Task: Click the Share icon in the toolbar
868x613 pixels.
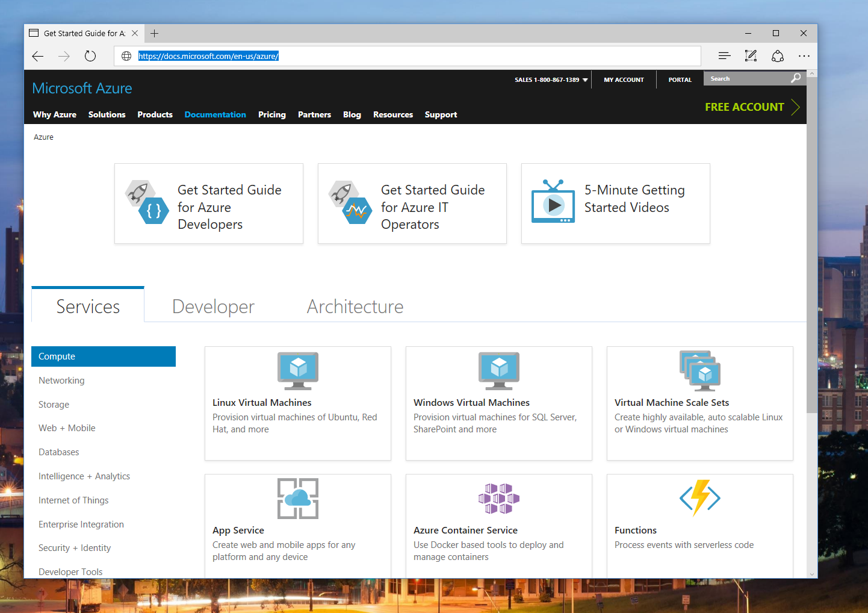Action: [x=778, y=56]
